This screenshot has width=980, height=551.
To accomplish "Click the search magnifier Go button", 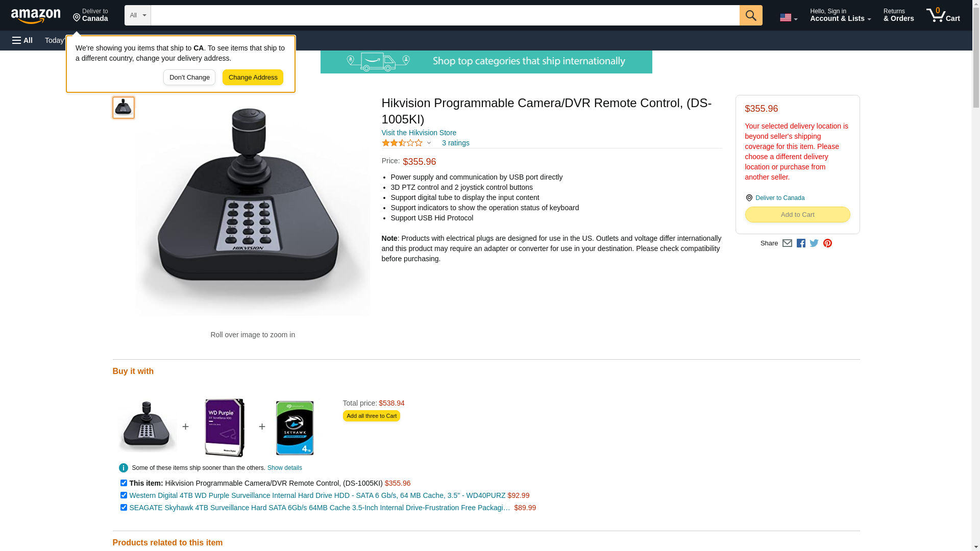I will (750, 15).
